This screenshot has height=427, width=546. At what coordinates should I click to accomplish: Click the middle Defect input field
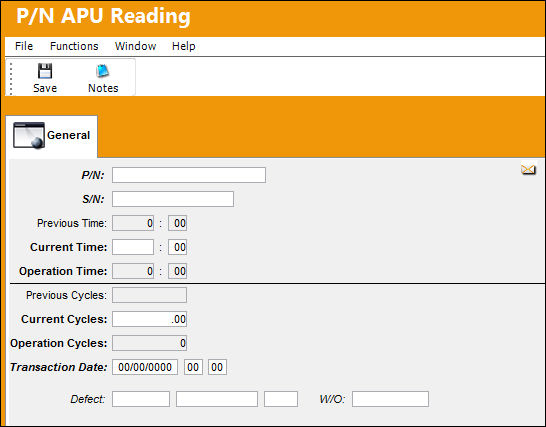(x=217, y=399)
